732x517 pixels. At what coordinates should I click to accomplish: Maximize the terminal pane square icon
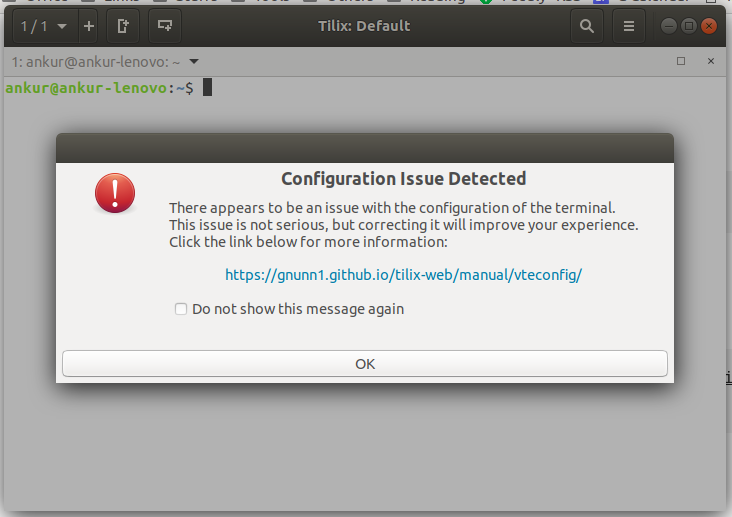coord(681,61)
